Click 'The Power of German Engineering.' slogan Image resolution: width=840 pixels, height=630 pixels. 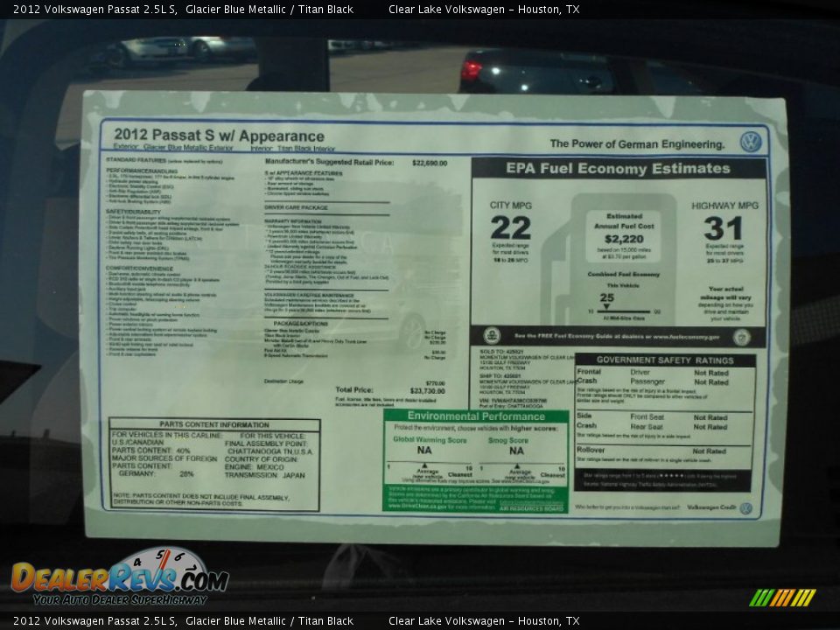(x=637, y=143)
